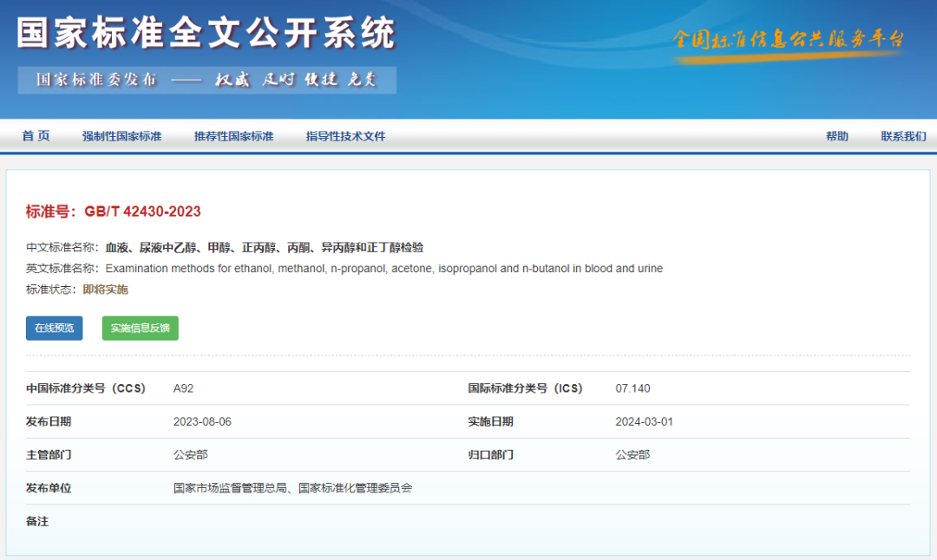Select the 发布单位 issuing authority text
Image resolution: width=937 pixels, height=560 pixels.
[293, 487]
